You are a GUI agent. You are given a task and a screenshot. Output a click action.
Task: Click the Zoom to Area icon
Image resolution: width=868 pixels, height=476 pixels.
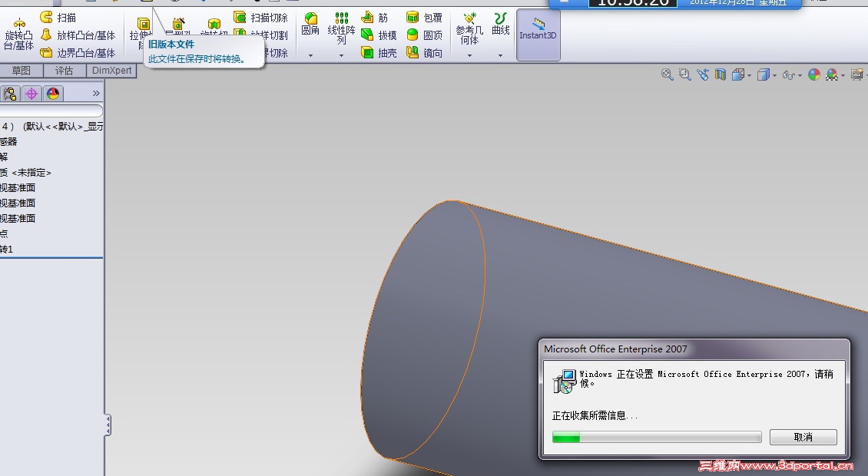coord(684,74)
